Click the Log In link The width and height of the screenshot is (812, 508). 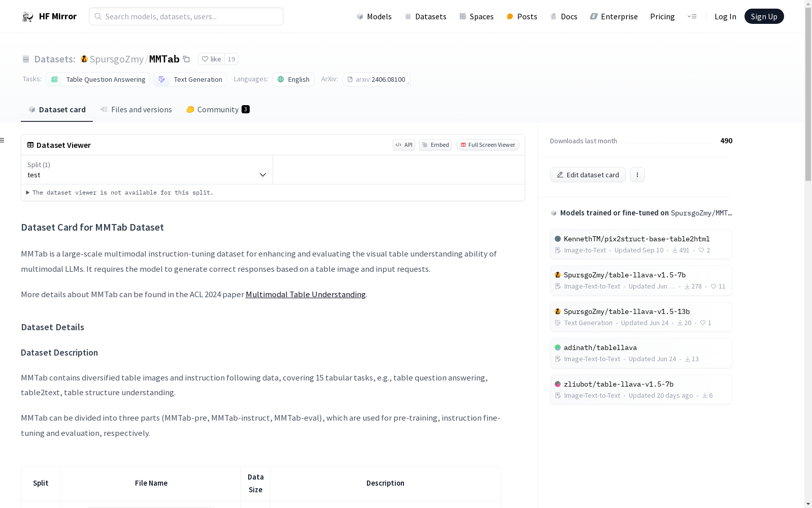click(x=725, y=17)
